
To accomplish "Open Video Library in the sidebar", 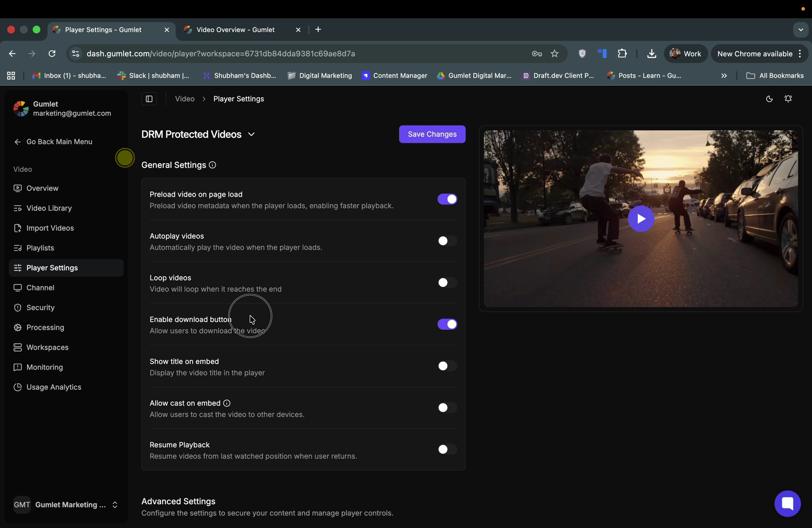I will 49,208.
